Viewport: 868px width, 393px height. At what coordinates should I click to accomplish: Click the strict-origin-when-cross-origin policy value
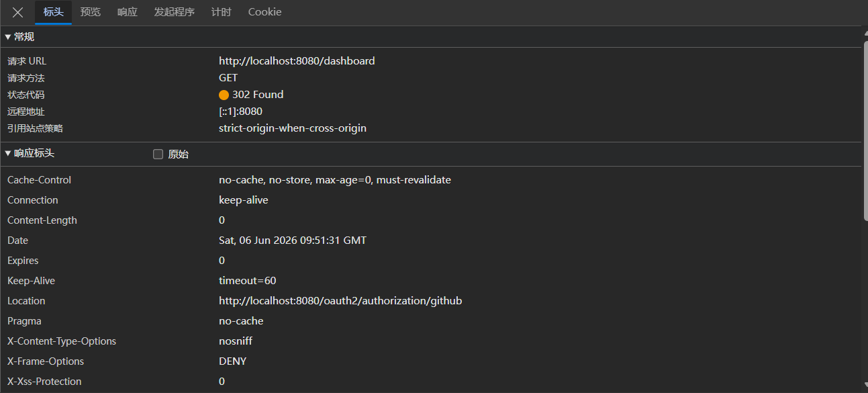tap(293, 128)
